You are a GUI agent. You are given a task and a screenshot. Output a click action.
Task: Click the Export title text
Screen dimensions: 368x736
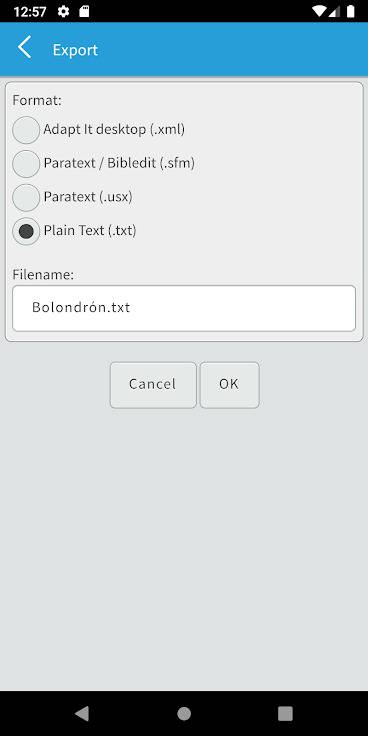pyautogui.click(x=75, y=50)
